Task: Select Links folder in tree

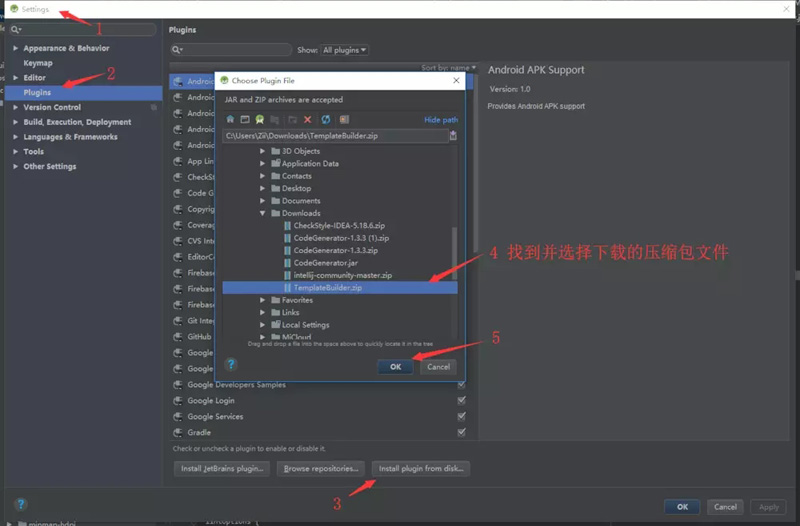Action: (290, 312)
